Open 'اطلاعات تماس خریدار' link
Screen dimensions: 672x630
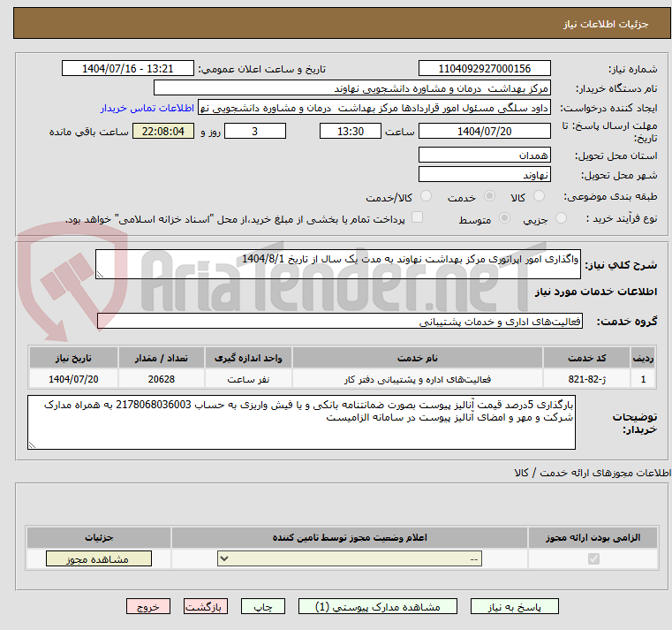pyautogui.click(x=147, y=108)
